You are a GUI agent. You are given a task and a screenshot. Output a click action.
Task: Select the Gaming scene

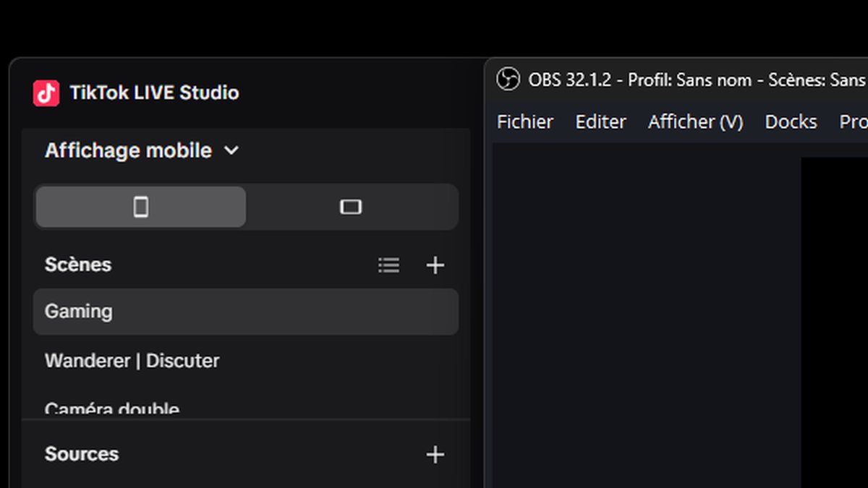pyautogui.click(x=246, y=312)
